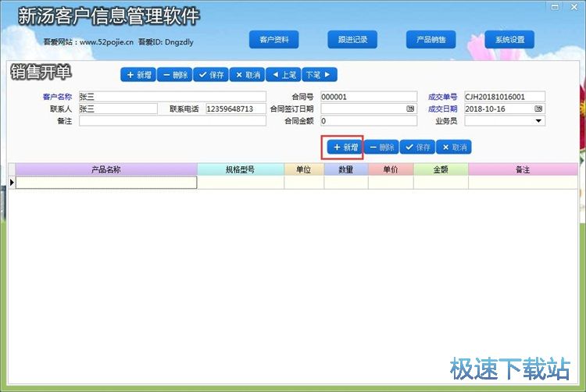Go to previous record with 上笔
The height and width of the screenshot is (392, 586).
[284, 75]
